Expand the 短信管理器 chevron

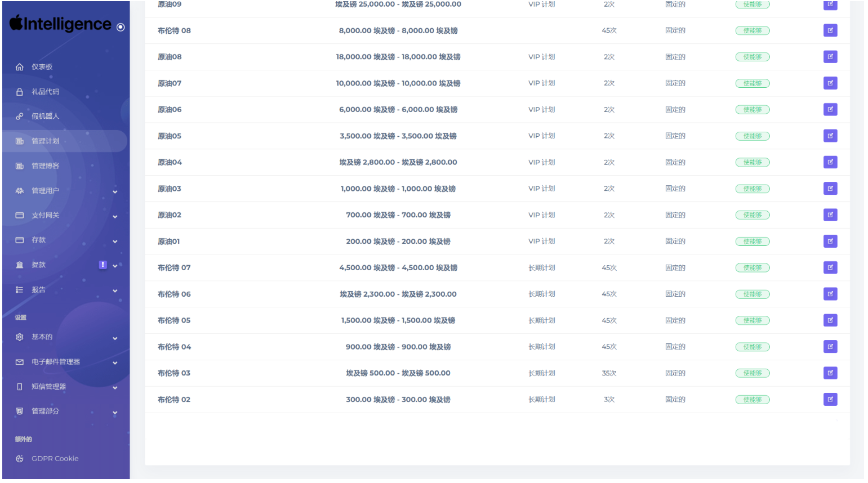(115, 388)
